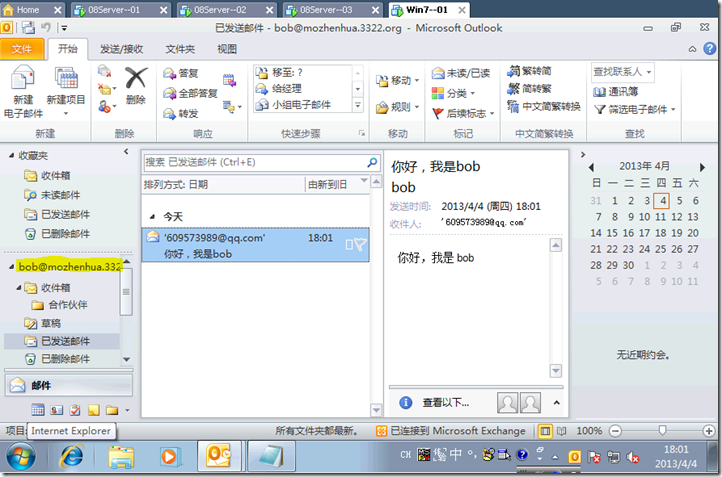Click the zoom out minus button

pyautogui.click(x=615, y=431)
